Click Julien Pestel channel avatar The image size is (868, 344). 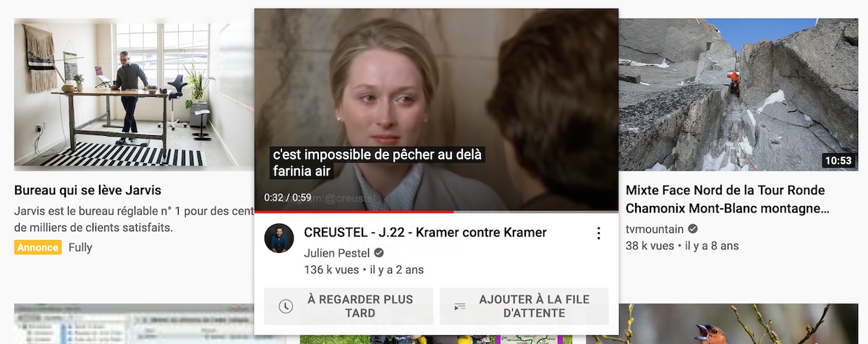(x=279, y=238)
